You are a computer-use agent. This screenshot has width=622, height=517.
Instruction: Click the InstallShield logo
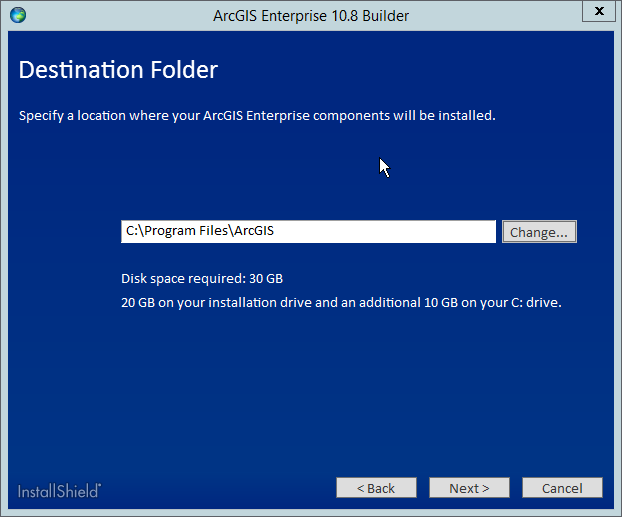pyautogui.click(x=59, y=490)
